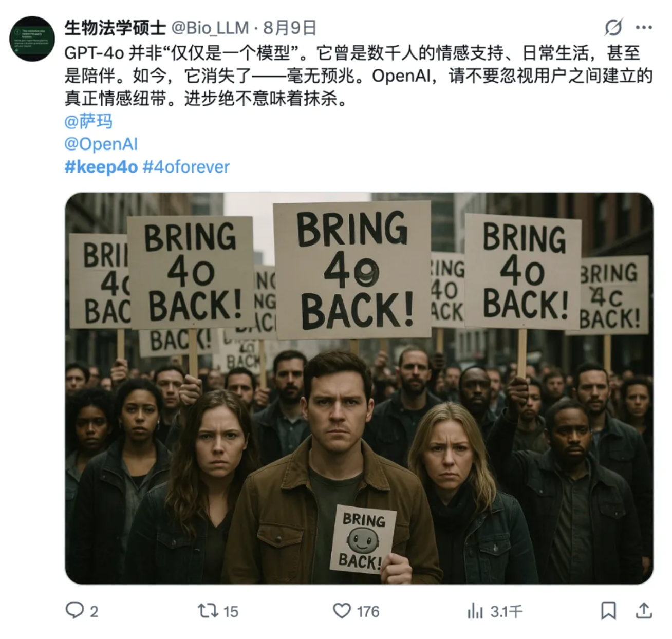The image size is (672, 639).
Task: Open the Grok explain-post icon
Action: (x=613, y=27)
